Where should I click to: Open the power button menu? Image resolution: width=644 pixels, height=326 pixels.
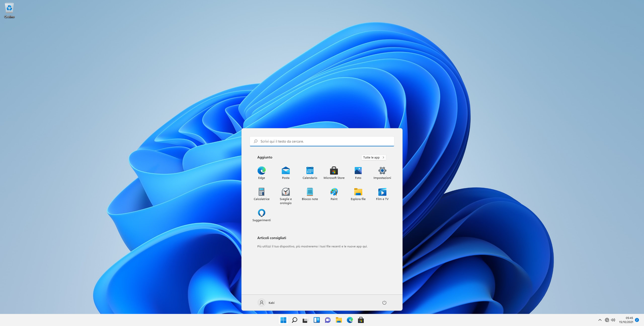point(384,303)
